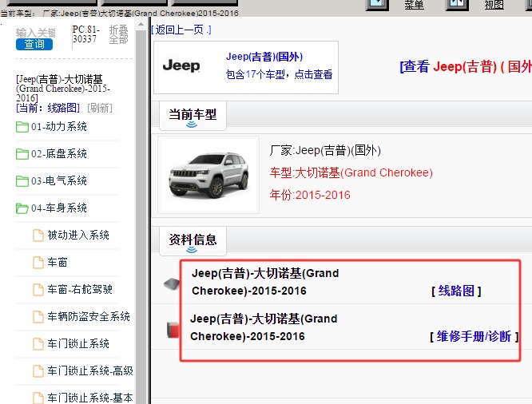
Task: Click 折叠全部 to collapse all
Action: pyautogui.click(x=118, y=34)
